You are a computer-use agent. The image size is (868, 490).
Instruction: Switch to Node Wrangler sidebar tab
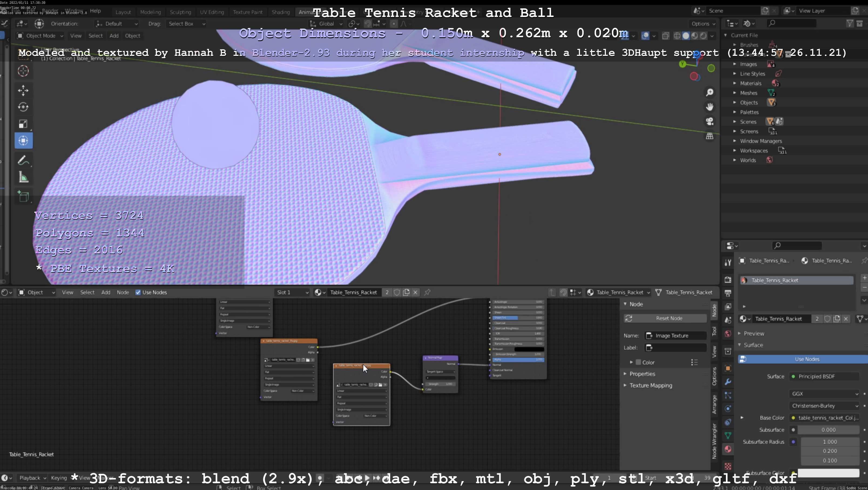(714, 441)
